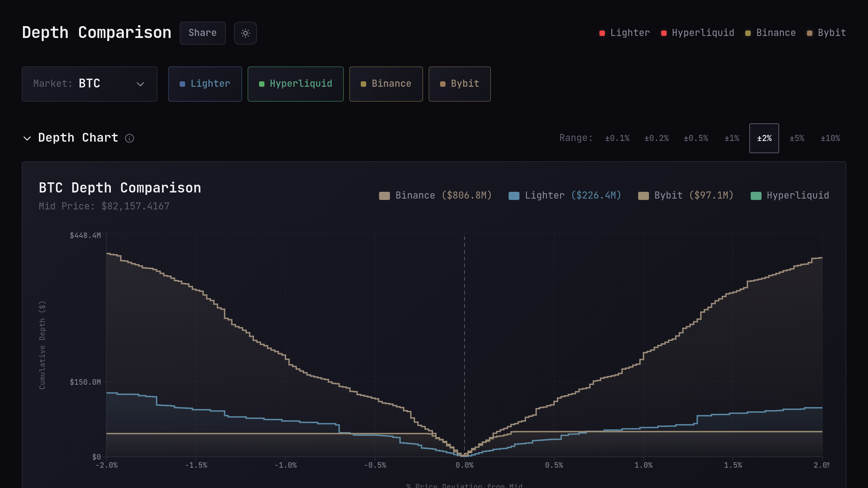Click the Lighter ($226.4M) chart legend swatch
Screen dimensions: 868x488
click(514, 196)
